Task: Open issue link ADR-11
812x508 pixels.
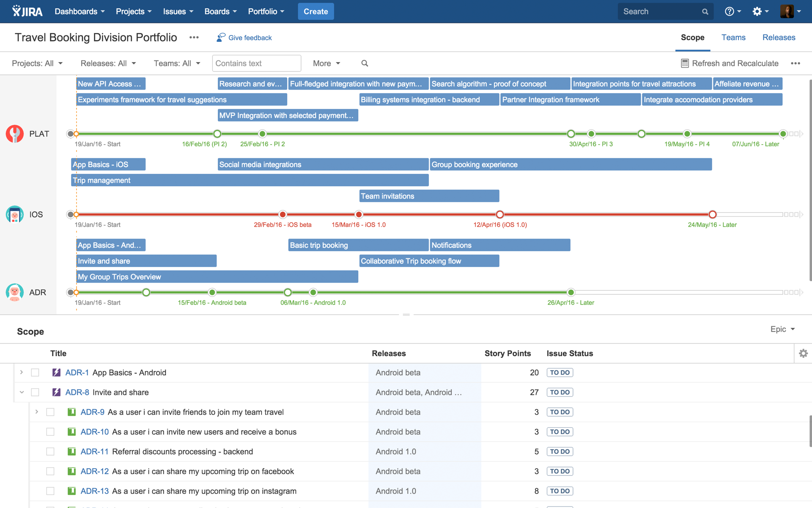Action: click(x=94, y=451)
